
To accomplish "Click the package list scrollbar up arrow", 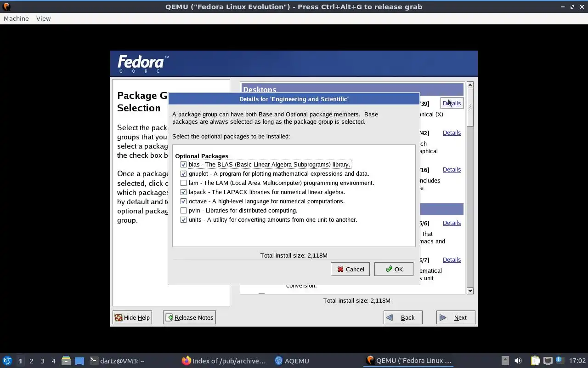I will click(x=470, y=85).
